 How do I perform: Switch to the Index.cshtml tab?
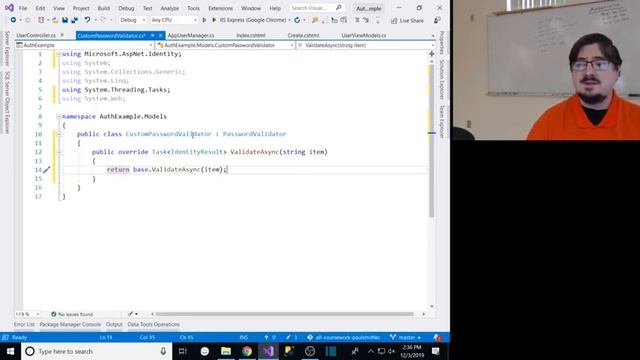(251, 36)
